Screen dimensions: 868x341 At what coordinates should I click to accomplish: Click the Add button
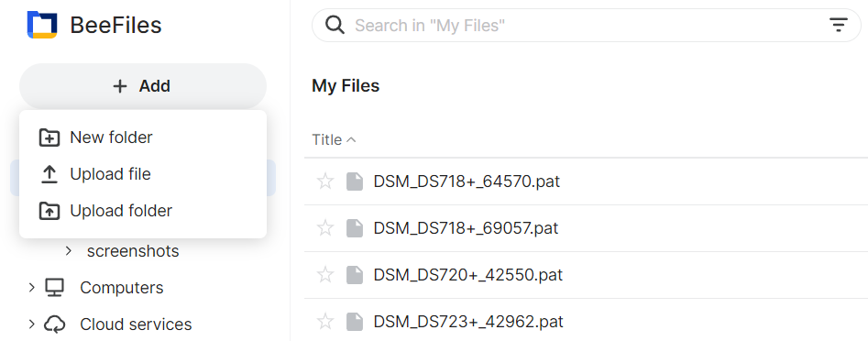[143, 86]
